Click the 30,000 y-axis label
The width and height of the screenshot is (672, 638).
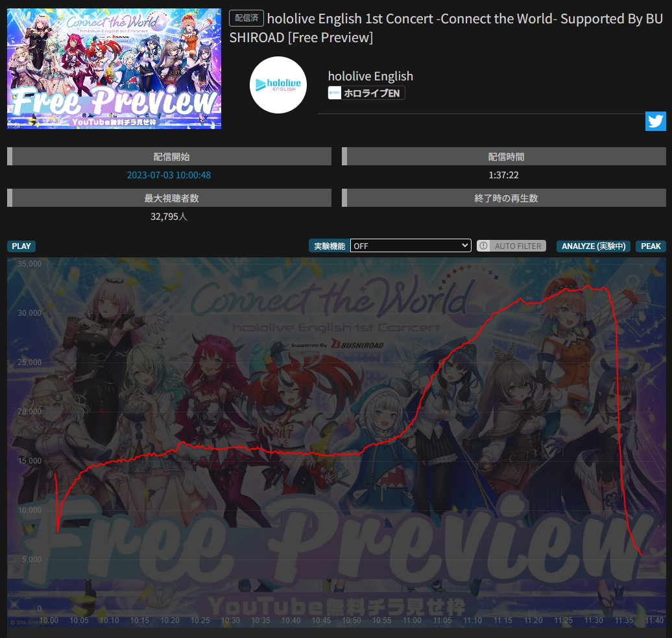point(30,313)
